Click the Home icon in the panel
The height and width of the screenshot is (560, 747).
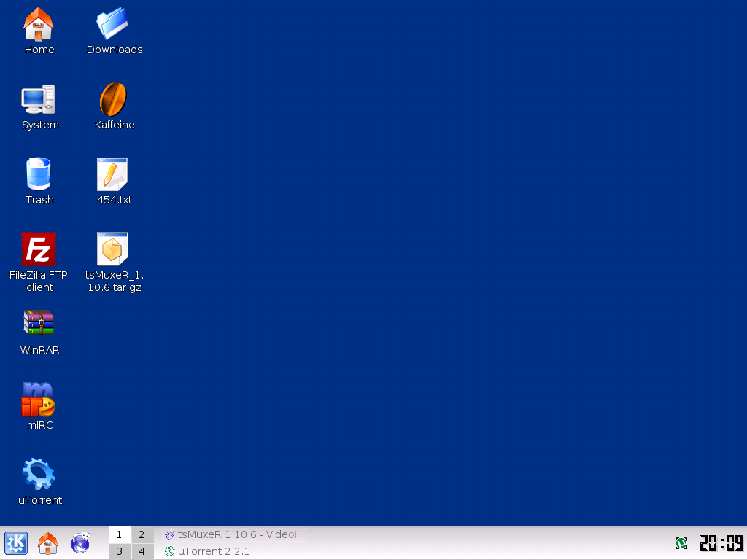pyautogui.click(x=48, y=543)
